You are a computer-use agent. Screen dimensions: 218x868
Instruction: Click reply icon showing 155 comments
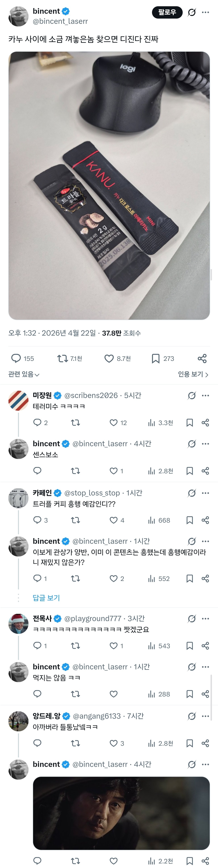click(16, 358)
